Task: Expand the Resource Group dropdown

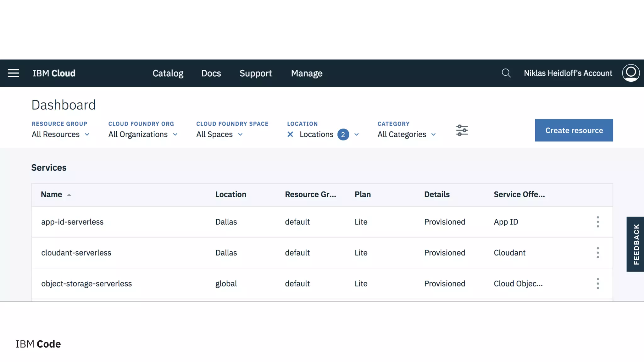Action: tap(60, 134)
